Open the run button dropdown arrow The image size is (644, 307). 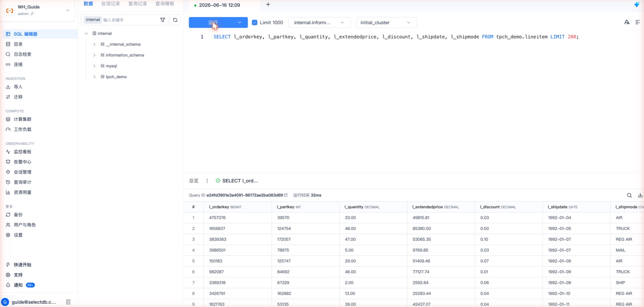[x=240, y=23]
